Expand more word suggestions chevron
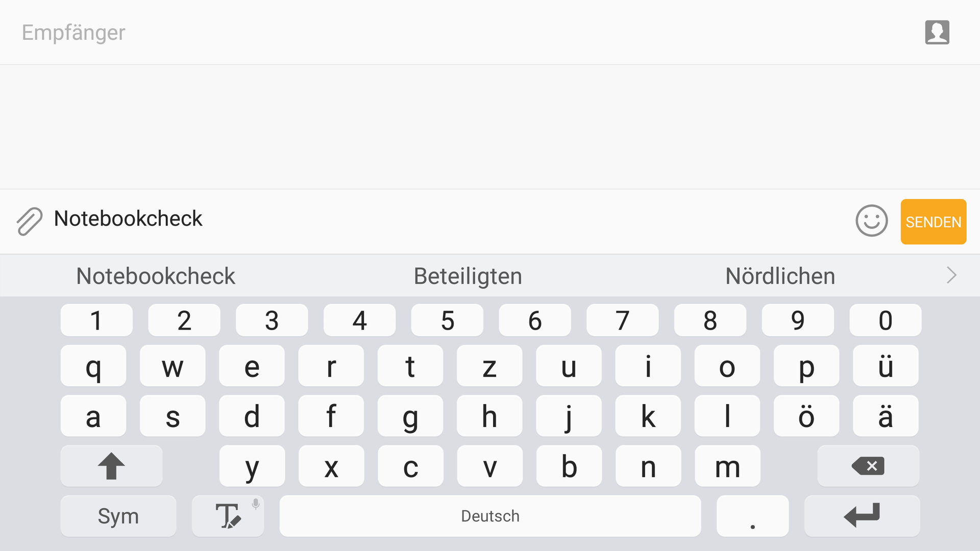The height and width of the screenshot is (551, 980). pos(951,275)
